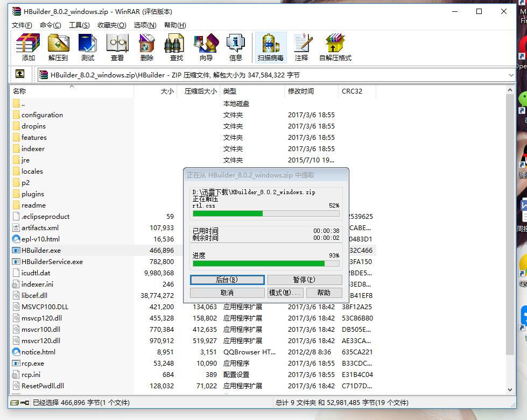Expand the archive path address dropdown
527x420 pixels.
click(x=511, y=75)
